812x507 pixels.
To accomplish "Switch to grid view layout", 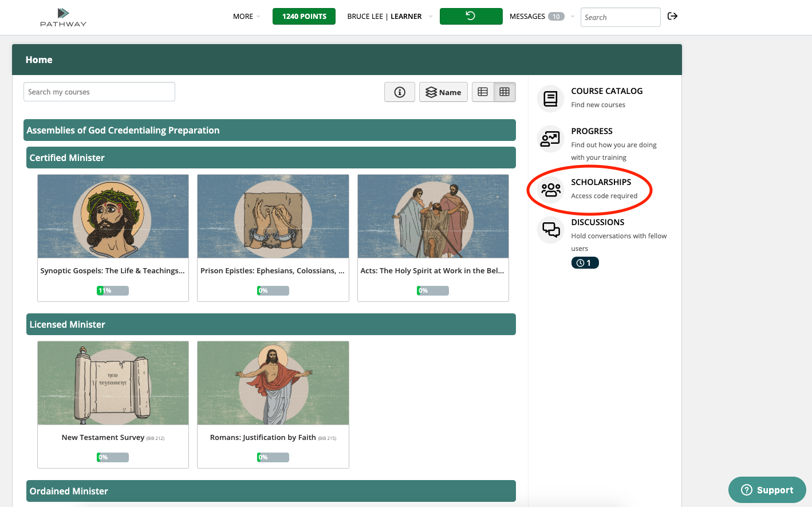I will coord(504,92).
